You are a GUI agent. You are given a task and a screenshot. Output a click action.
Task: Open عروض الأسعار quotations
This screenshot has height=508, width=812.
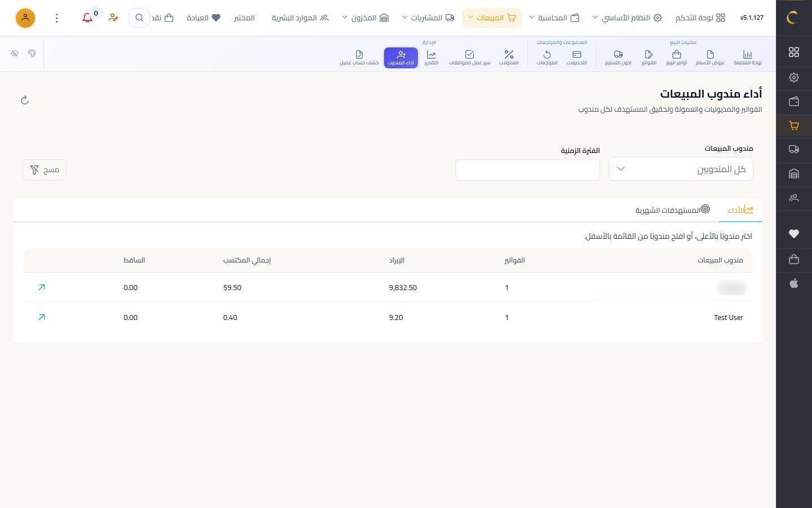coord(710,57)
